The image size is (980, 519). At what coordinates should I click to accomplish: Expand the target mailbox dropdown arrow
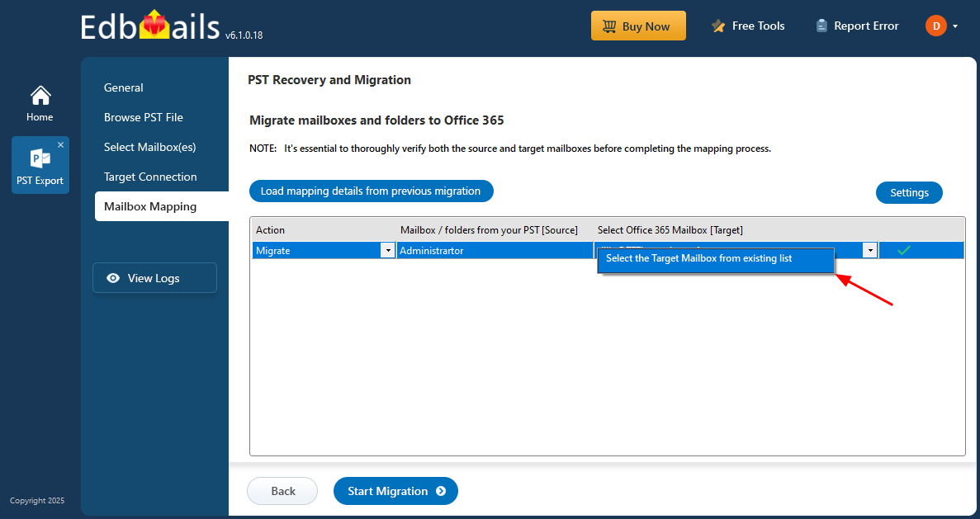pyautogui.click(x=869, y=251)
